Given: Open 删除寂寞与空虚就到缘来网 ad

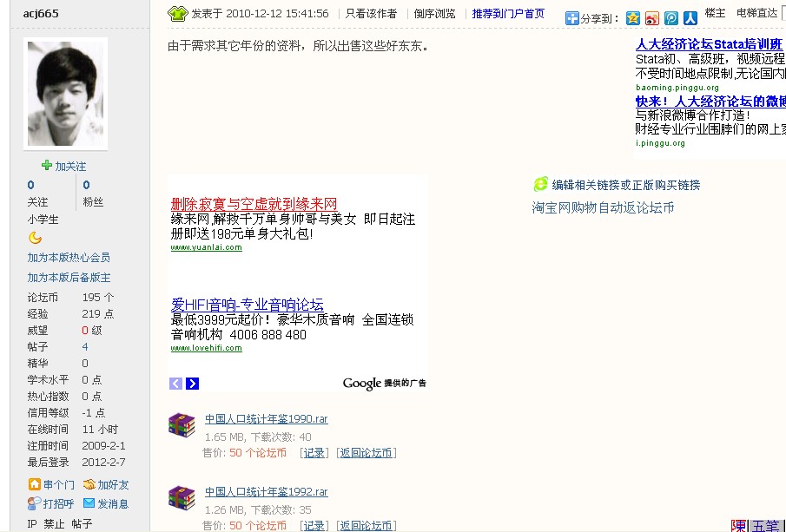Looking at the screenshot, I should pos(254,204).
